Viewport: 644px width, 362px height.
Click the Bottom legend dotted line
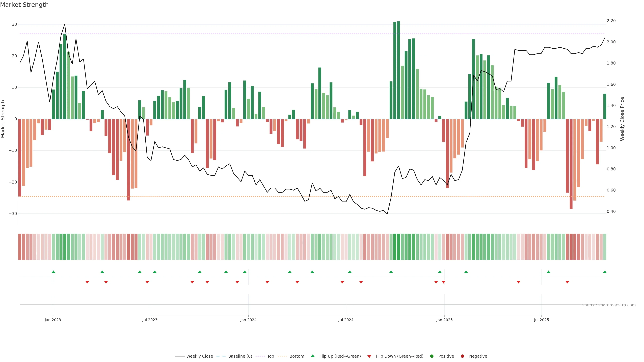tap(282, 356)
